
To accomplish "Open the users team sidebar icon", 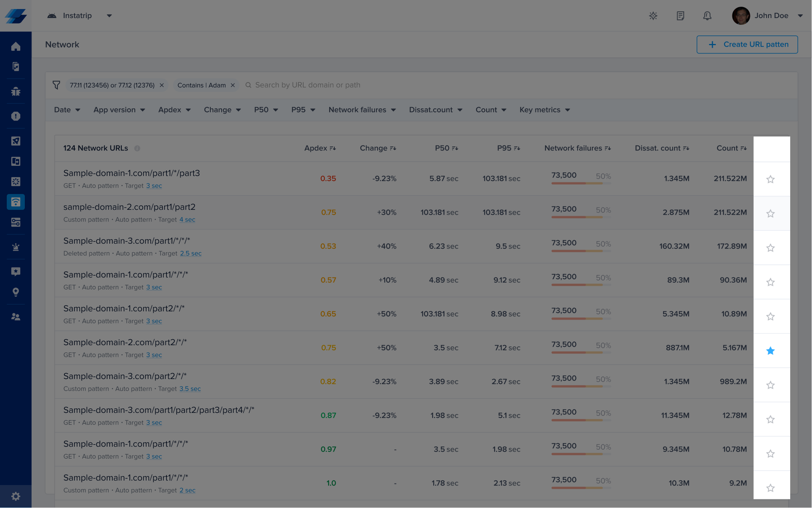I will [15, 317].
